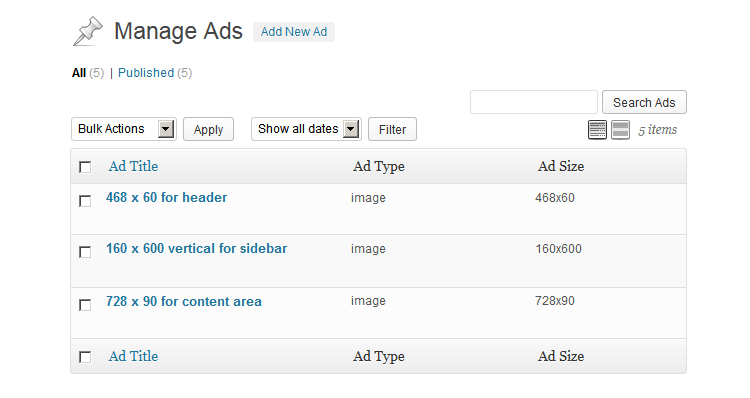Click the 5 items count label
The width and height of the screenshot is (750, 398).
pyautogui.click(x=658, y=130)
